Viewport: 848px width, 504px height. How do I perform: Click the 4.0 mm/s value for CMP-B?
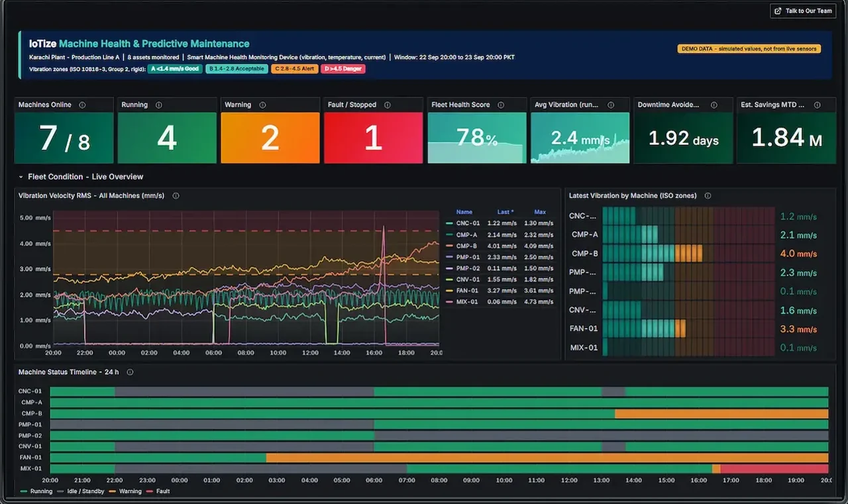tap(798, 254)
